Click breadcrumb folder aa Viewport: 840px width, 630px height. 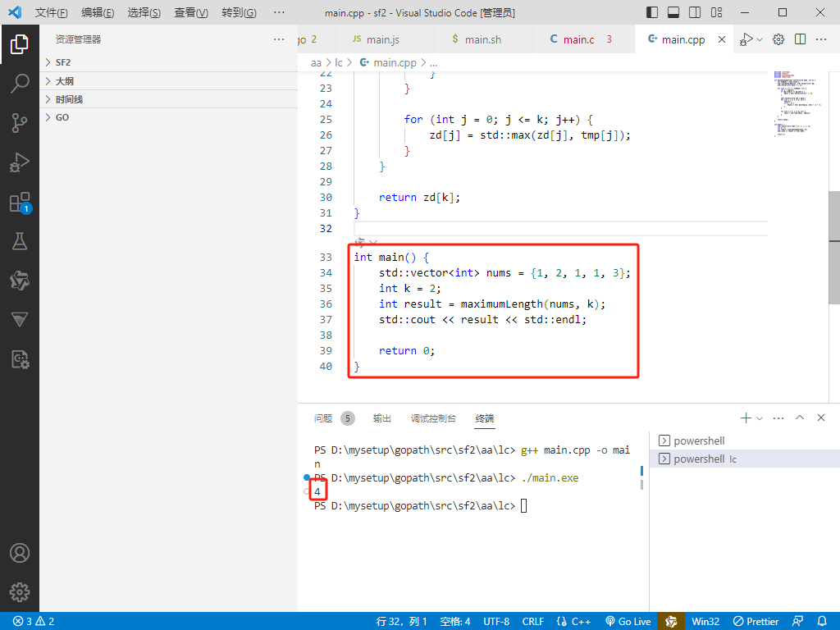[x=316, y=62]
